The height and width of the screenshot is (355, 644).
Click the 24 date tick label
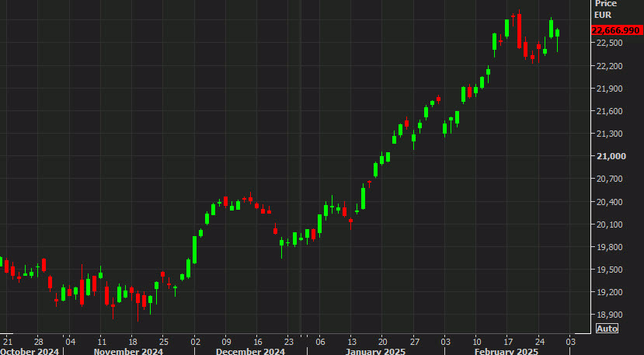pos(540,342)
